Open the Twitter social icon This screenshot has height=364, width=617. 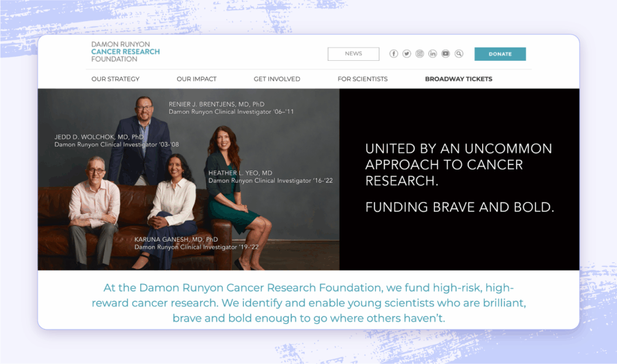[407, 54]
